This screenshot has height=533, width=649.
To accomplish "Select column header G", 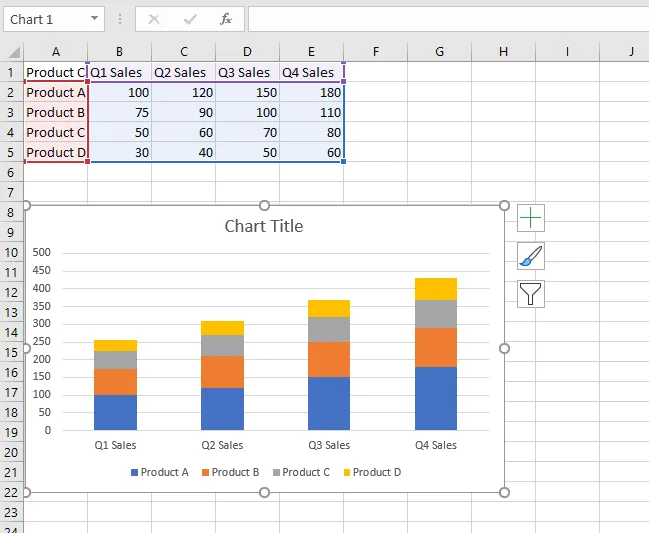I will 439,52.
